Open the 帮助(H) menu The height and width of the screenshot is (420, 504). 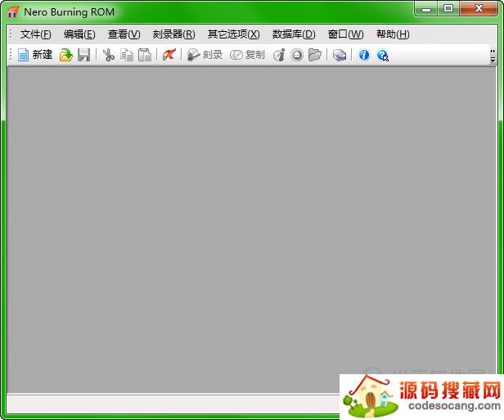[x=393, y=34]
